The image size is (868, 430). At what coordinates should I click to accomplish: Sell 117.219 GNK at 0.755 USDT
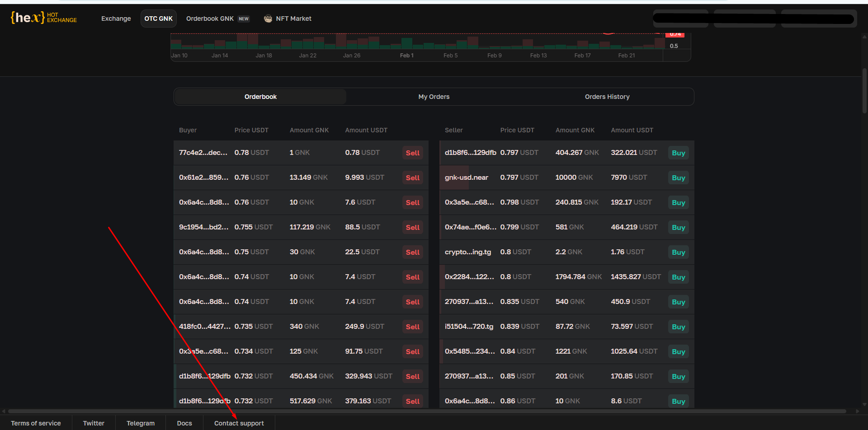coord(412,228)
